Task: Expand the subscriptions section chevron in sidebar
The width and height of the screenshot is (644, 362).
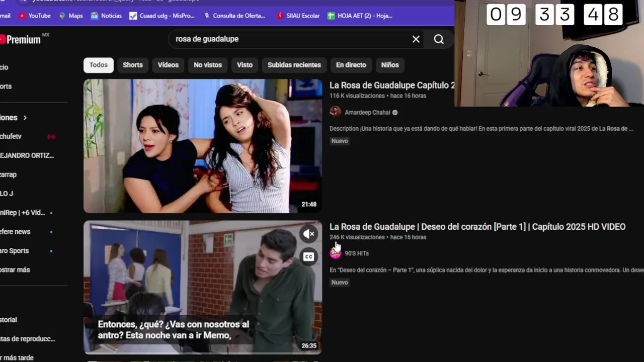Action: coord(25,118)
